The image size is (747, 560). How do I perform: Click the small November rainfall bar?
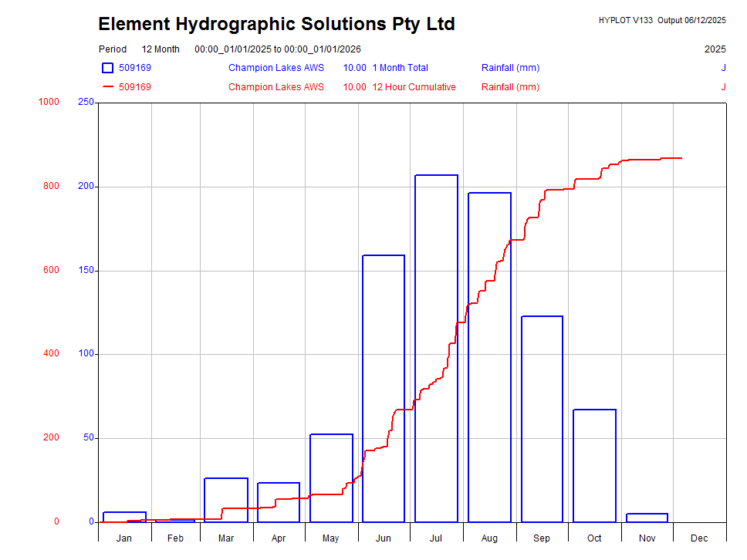647,518
